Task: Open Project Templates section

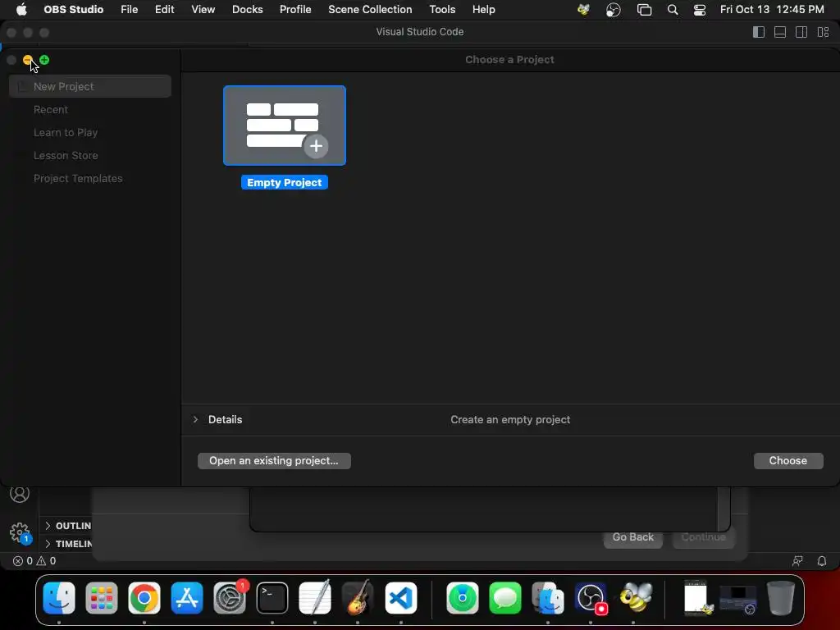Action: [78, 178]
